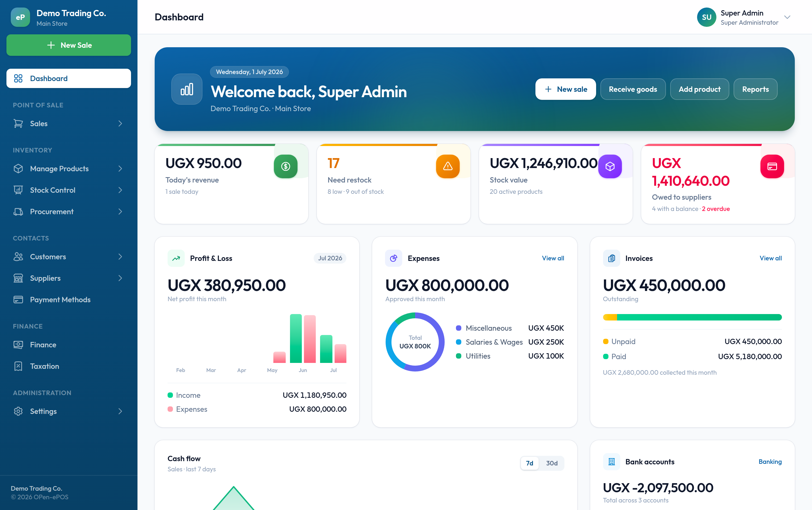Click the Finance banknote icon
The width and height of the screenshot is (812, 510).
point(18,345)
